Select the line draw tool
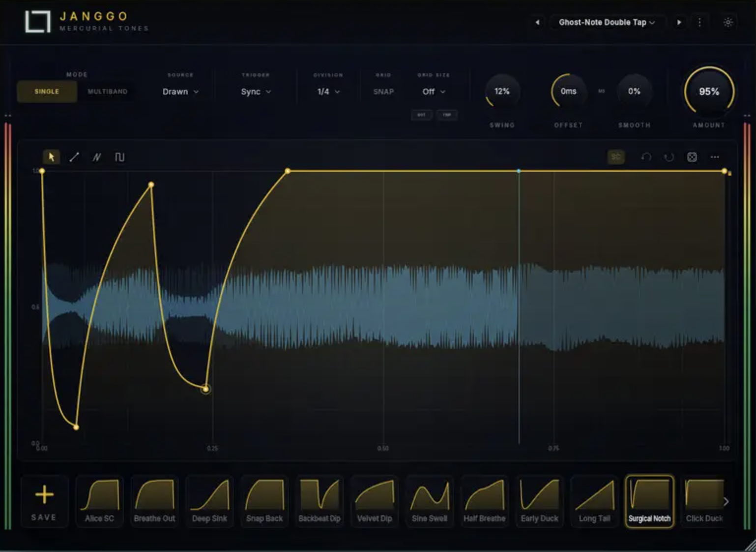This screenshot has width=756, height=552. (74, 157)
